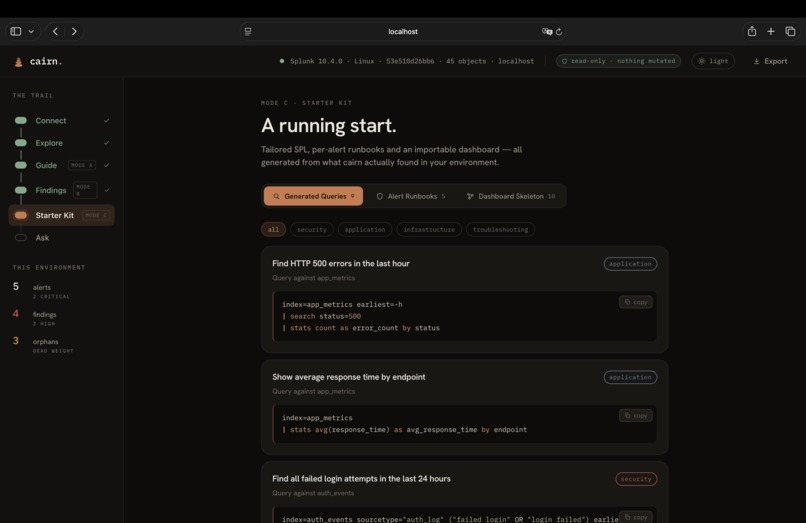The width and height of the screenshot is (806, 523).
Task: Copy the HTTP 500 errors query
Action: 636,302
